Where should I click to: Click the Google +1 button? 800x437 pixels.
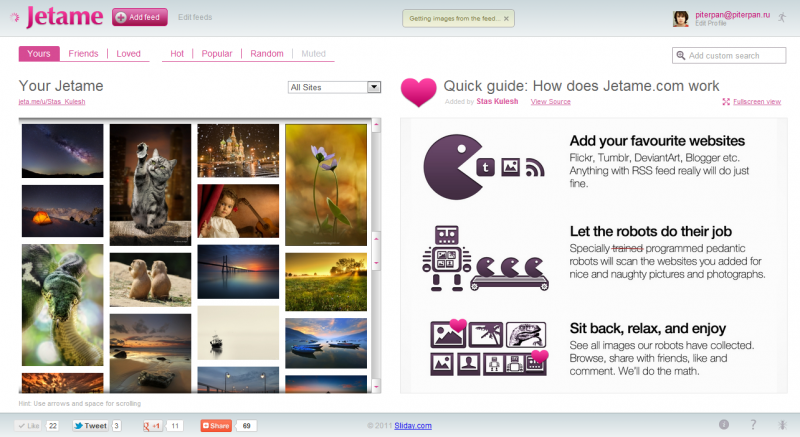click(x=152, y=425)
